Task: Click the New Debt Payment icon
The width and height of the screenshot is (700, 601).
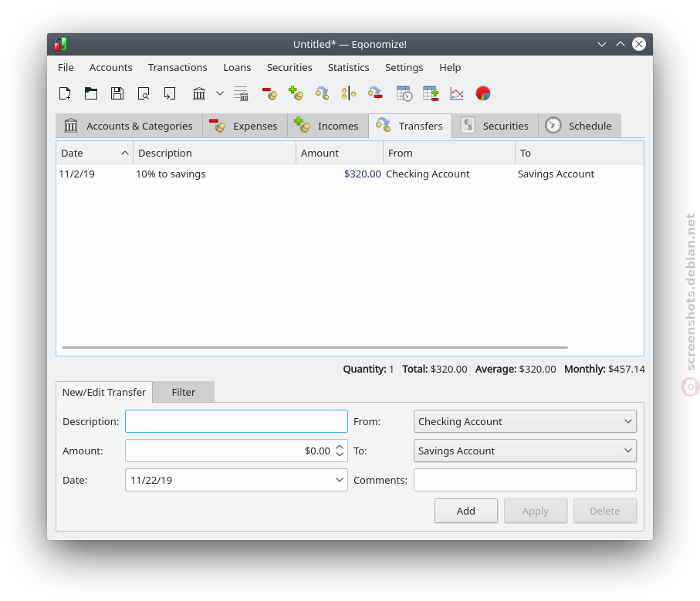Action: [x=375, y=93]
